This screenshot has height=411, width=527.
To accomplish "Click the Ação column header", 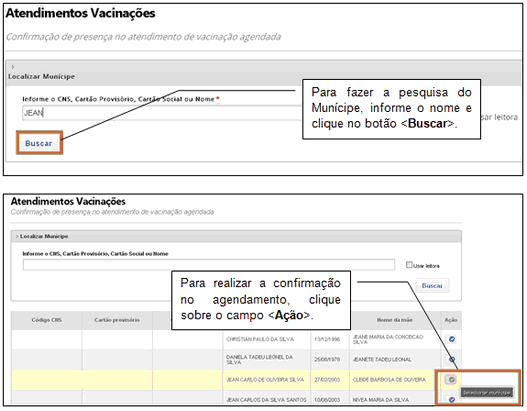I will (451, 320).
